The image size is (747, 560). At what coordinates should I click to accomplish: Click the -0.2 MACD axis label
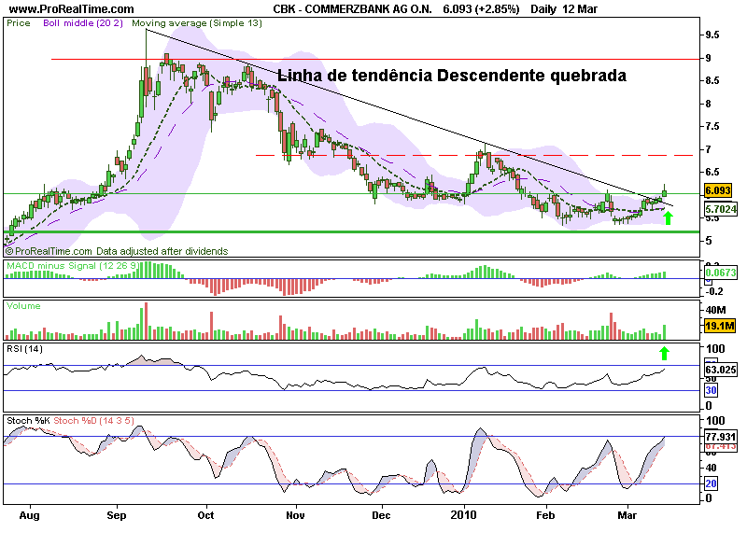click(x=713, y=291)
